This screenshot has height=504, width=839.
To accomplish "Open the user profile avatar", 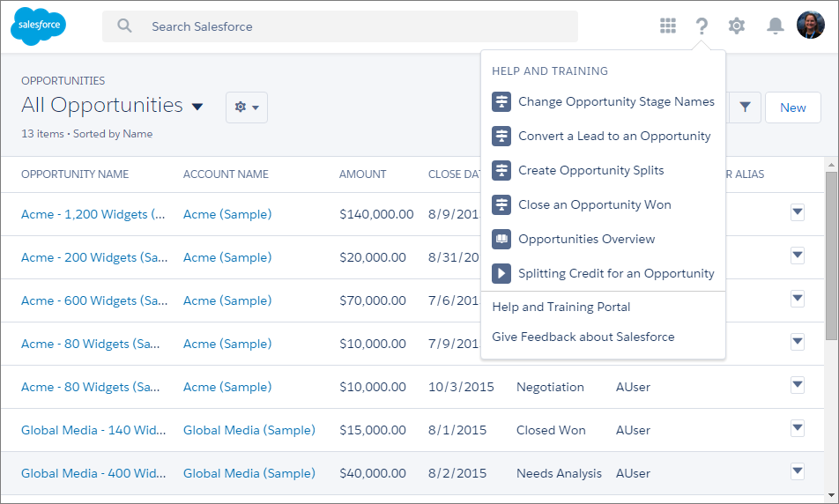I will pos(810,26).
